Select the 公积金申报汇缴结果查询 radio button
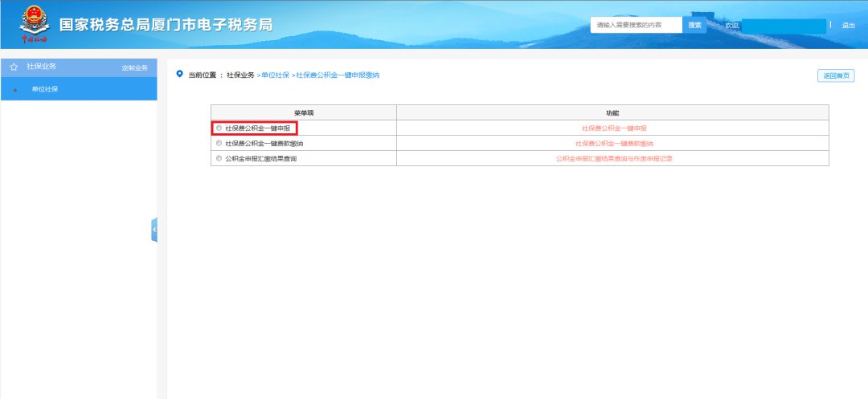The height and width of the screenshot is (399, 868). 219,159
